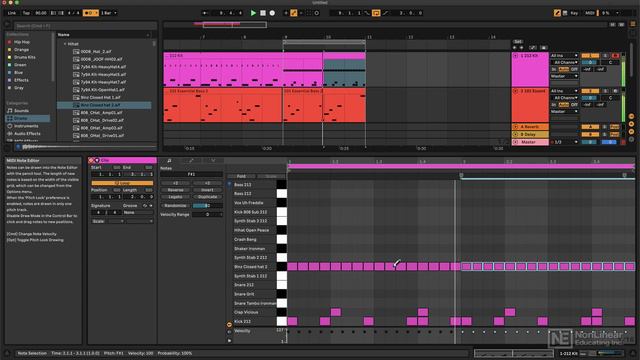Screen dimensions: 640x360
Task: Select file 7yB4 Kit-HeavyHat4.aif
Action: (x=103, y=67)
